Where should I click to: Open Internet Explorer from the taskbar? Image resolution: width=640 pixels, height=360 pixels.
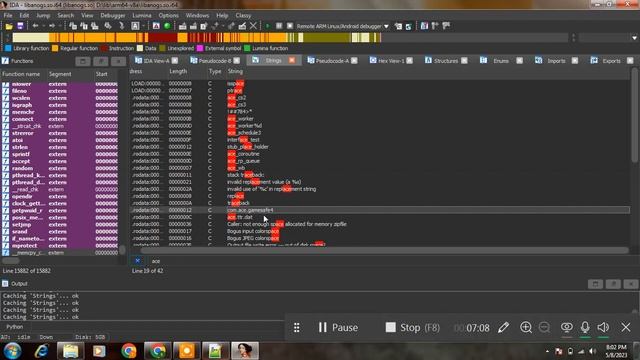pyautogui.click(x=41, y=351)
